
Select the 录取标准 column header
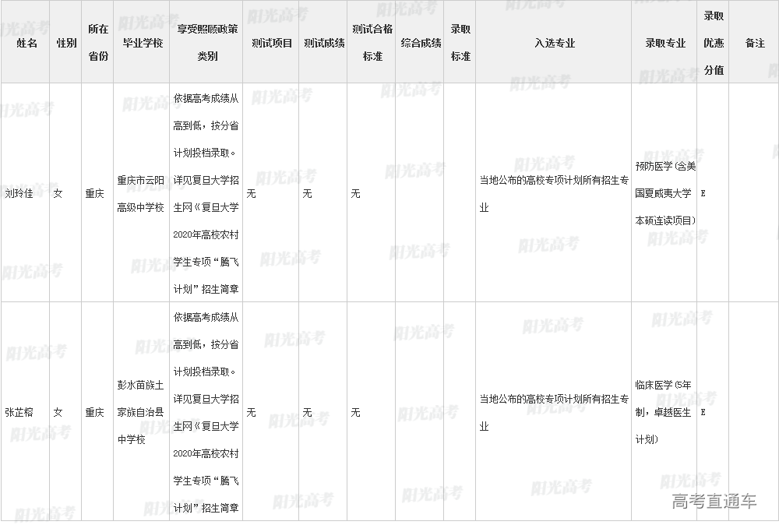(460, 43)
